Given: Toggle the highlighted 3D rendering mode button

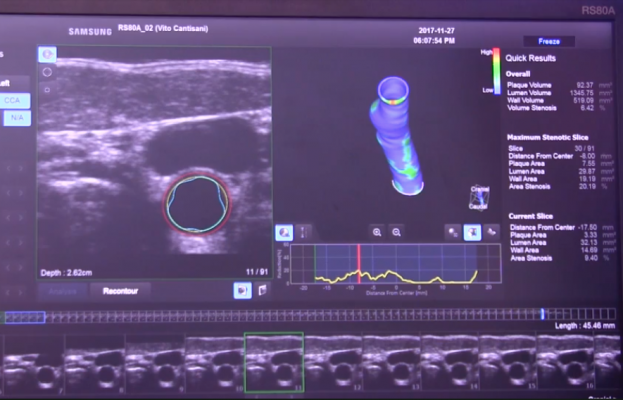Looking at the screenshot, I should point(473,232).
